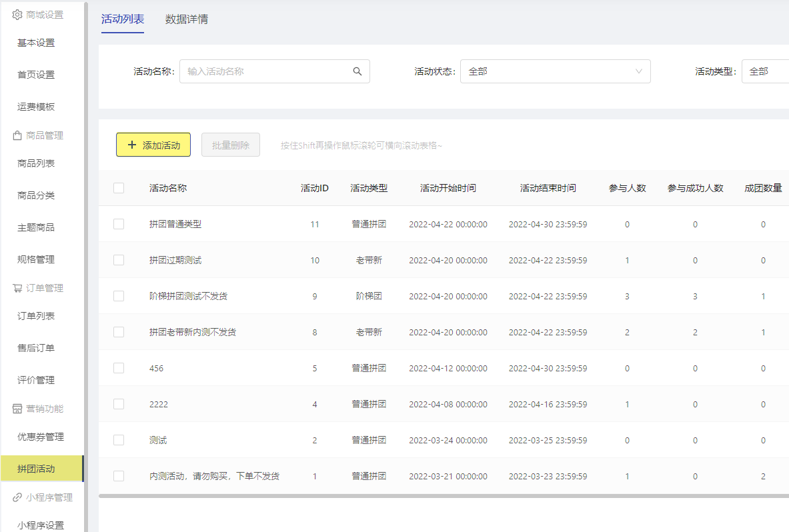789x532 pixels.
Task: Click the 营销功能 section heading
Action: [44, 408]
